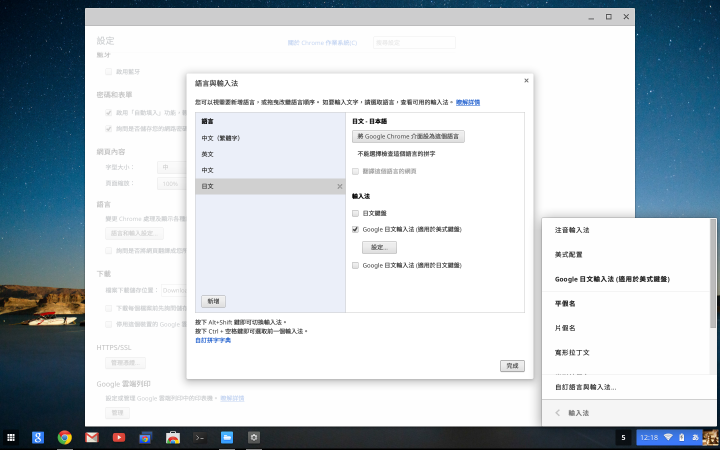This screenshot has height=450, width=720.
Task: Open Chrome Web Store from the shelf
Action: (x=173, y=438)
